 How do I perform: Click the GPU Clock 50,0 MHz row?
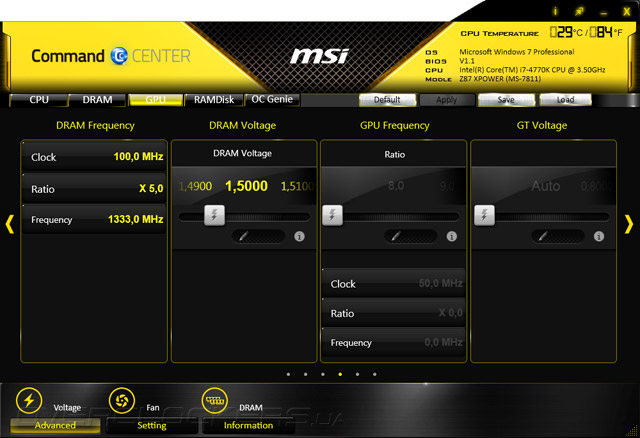[x=394, y=283]
